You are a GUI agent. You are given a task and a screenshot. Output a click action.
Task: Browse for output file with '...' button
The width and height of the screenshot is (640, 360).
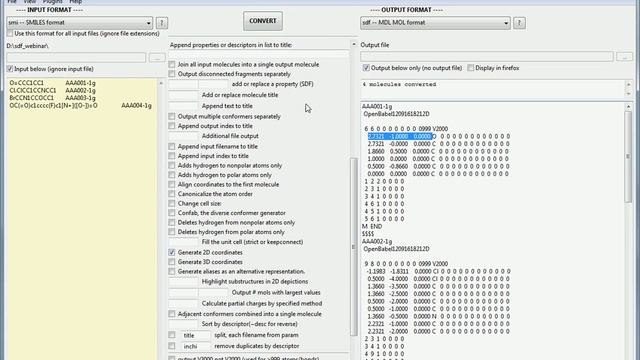pyautogui.click(x=624, y=57)
